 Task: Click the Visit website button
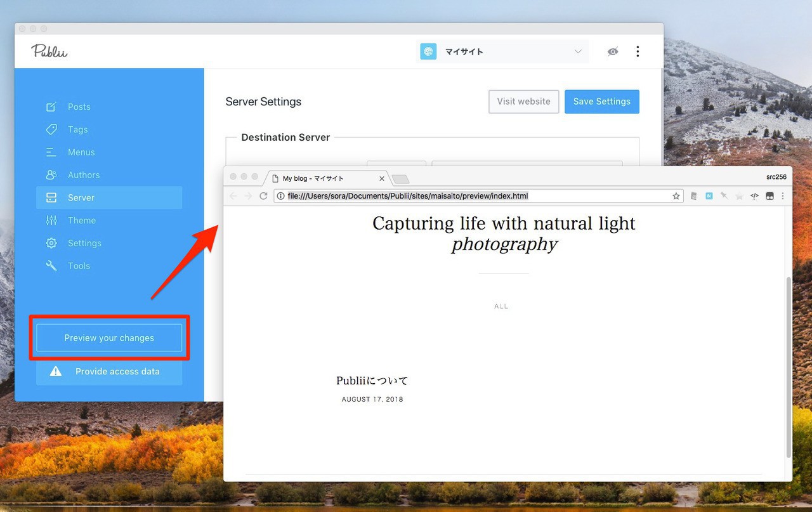pos(524,102)
